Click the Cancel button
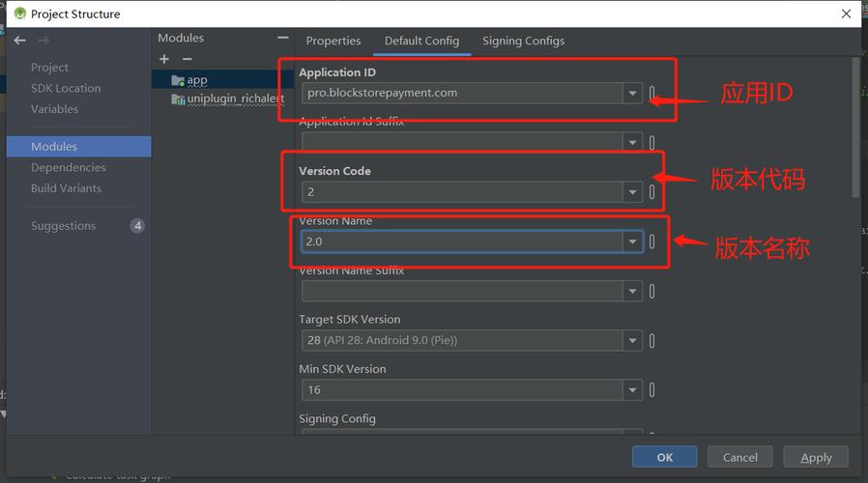 click(740, 457)
